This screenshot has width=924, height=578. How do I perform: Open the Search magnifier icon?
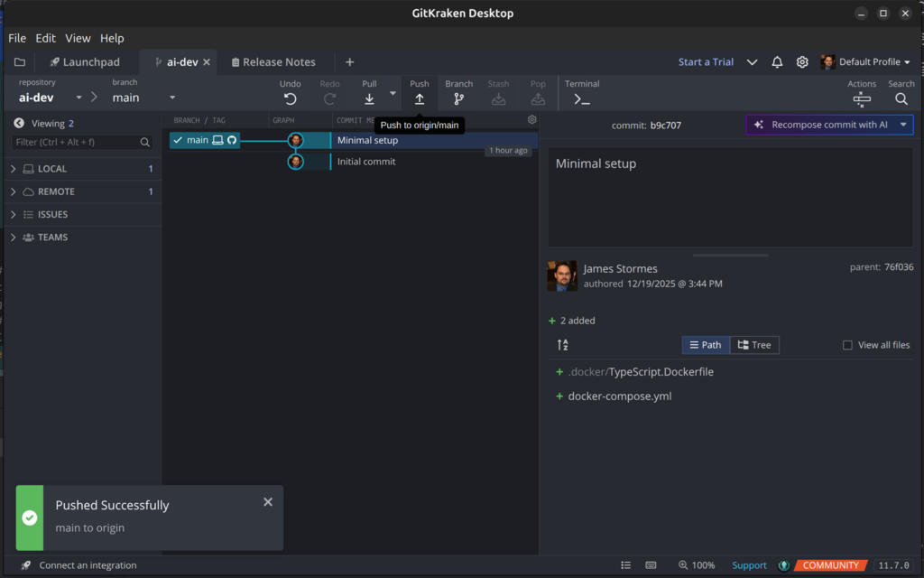(x=901, y=98)
